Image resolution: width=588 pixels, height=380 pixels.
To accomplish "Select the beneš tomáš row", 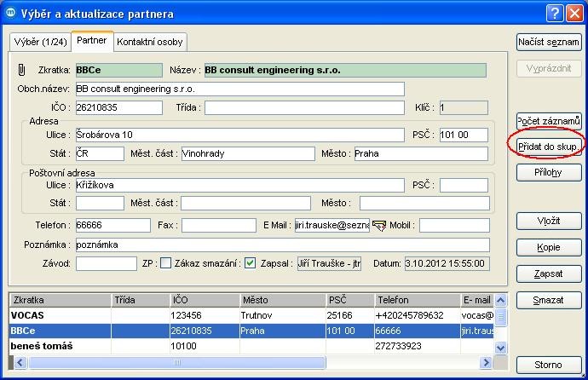I will point(251,346).
